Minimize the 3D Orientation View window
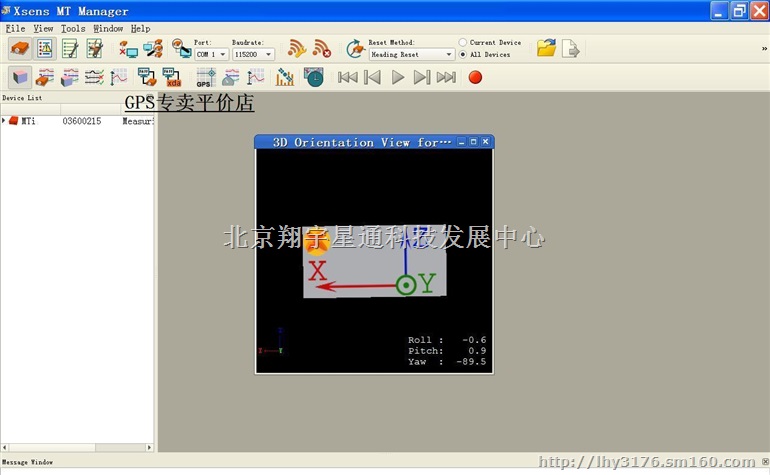 coord(461,142)
